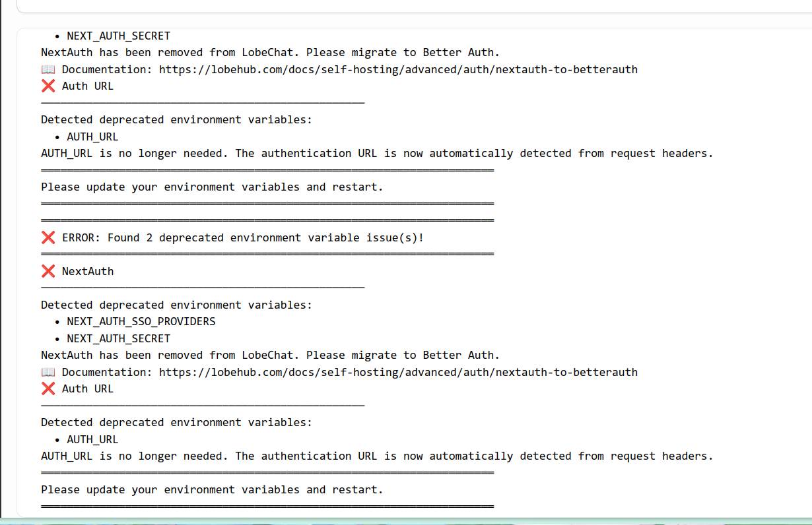Click the NextAuth section heading text
This screenshot has width=812, height=525.
tap(88, 271)
